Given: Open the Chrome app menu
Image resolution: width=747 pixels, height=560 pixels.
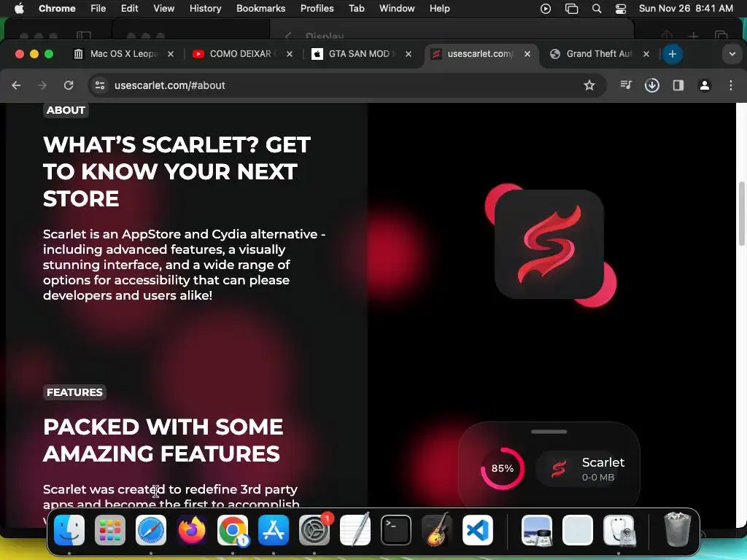Looking at the screenshot, I should click(57, 8).
